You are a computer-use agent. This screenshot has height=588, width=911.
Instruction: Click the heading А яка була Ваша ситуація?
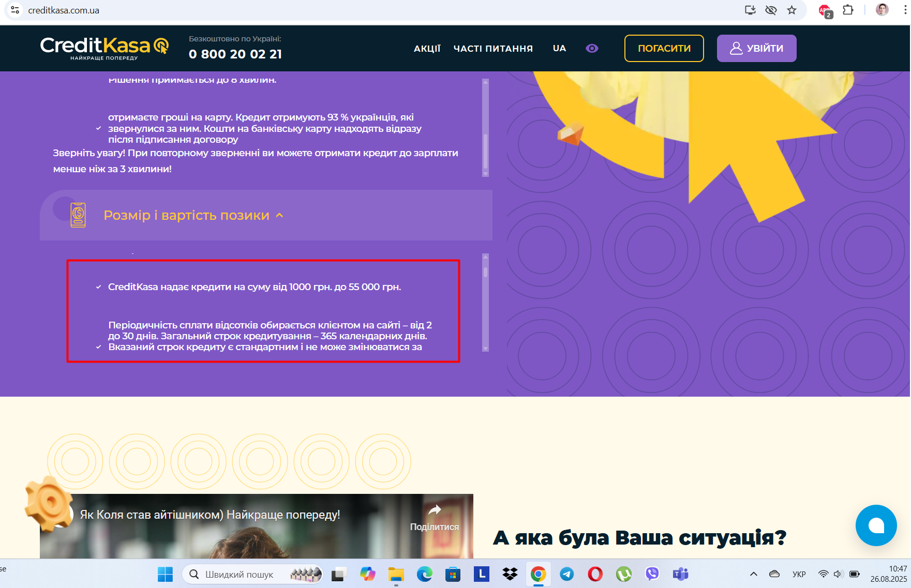[639, 538]
